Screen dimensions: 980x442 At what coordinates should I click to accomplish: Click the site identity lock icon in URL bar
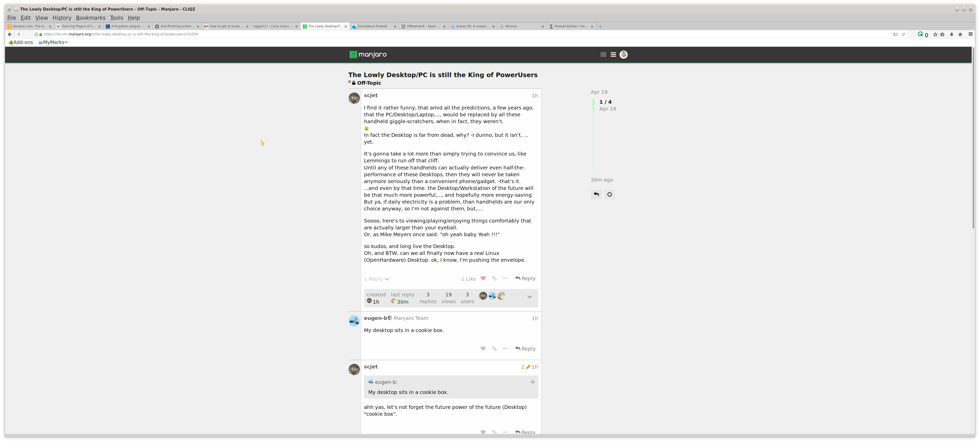pyautogui.click(x=41, y=34)
